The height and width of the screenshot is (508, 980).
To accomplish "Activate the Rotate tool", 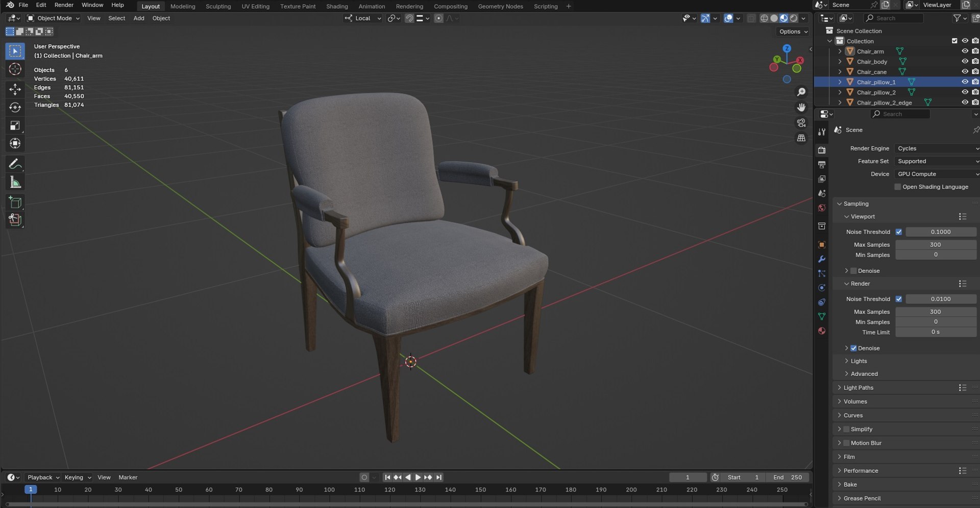I will coord(15,108).
